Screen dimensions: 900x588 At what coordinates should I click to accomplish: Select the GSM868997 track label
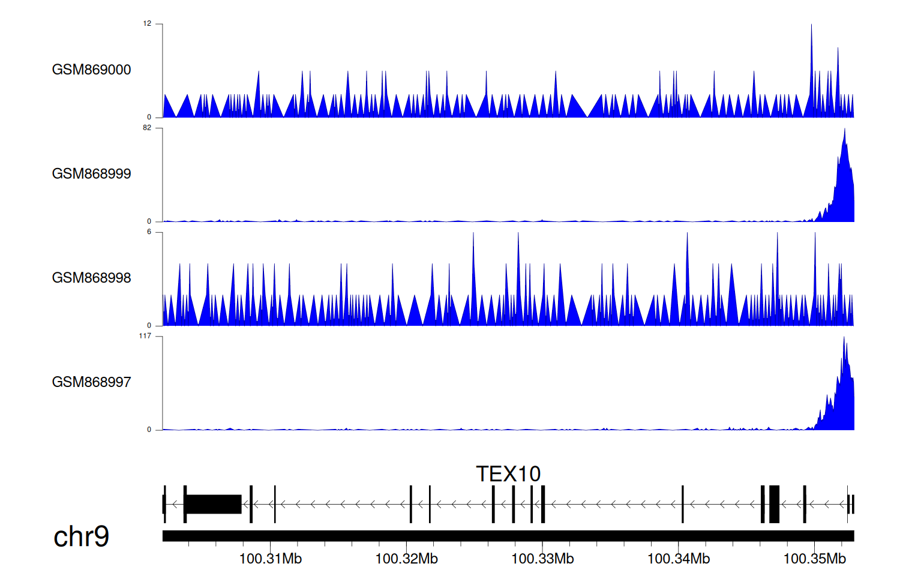91,382
